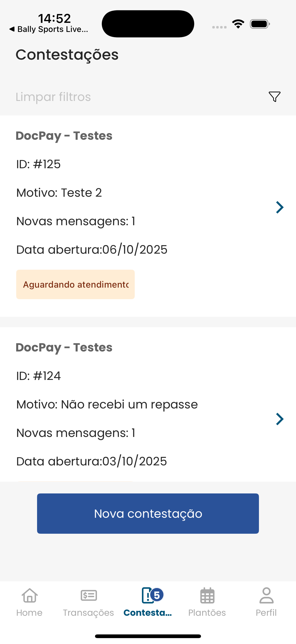Tap the Perfil person icon
296x644 pixels.
click(266, 595)
